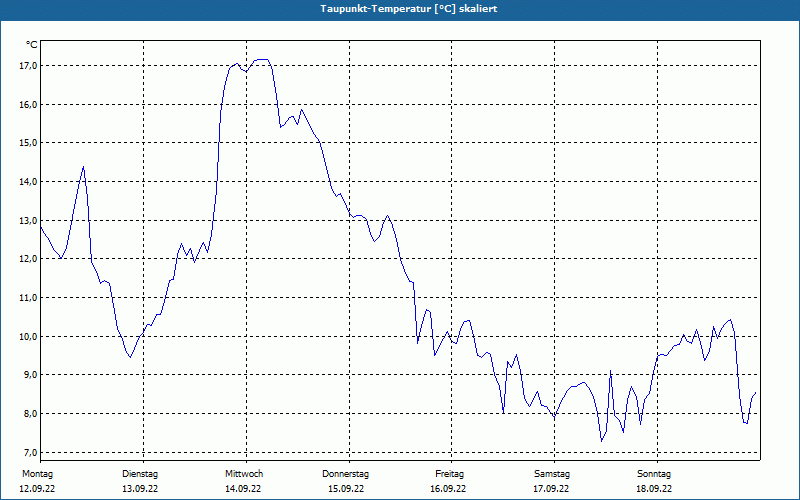Click the 8,0 y-axis label
This screenshot has height=500, width=800.
click(x=30, y=413)
